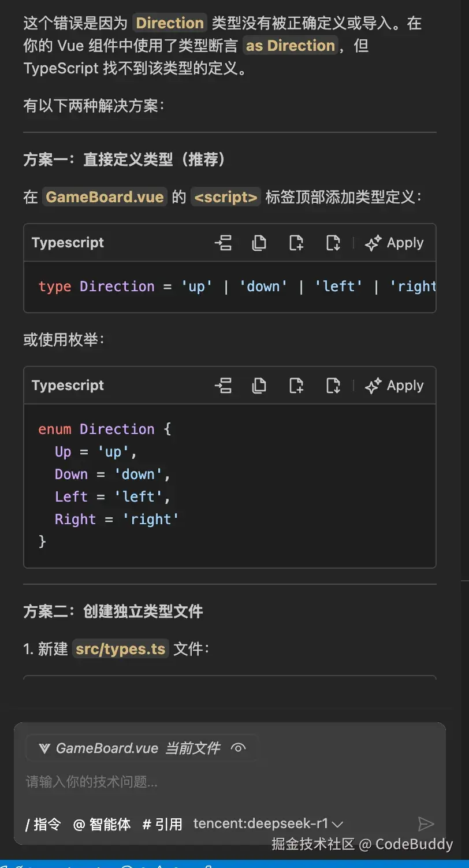The image size is (469, 868).
Task: Click the technical question input field
Action: [173, 781]
